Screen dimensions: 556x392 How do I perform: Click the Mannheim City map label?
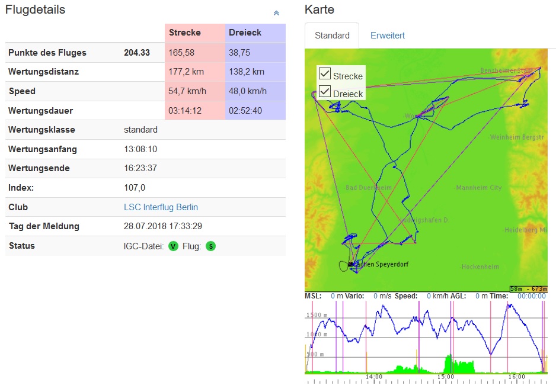(478, 188)
